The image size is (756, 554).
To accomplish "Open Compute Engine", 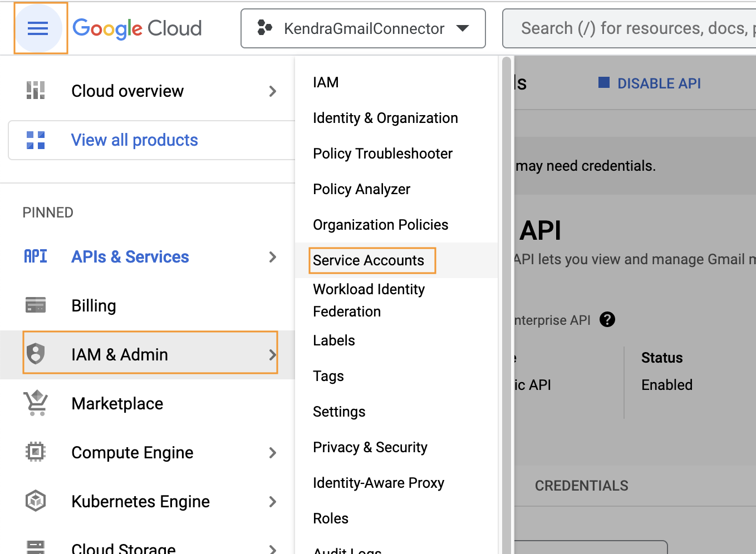I will click(132, 453).
